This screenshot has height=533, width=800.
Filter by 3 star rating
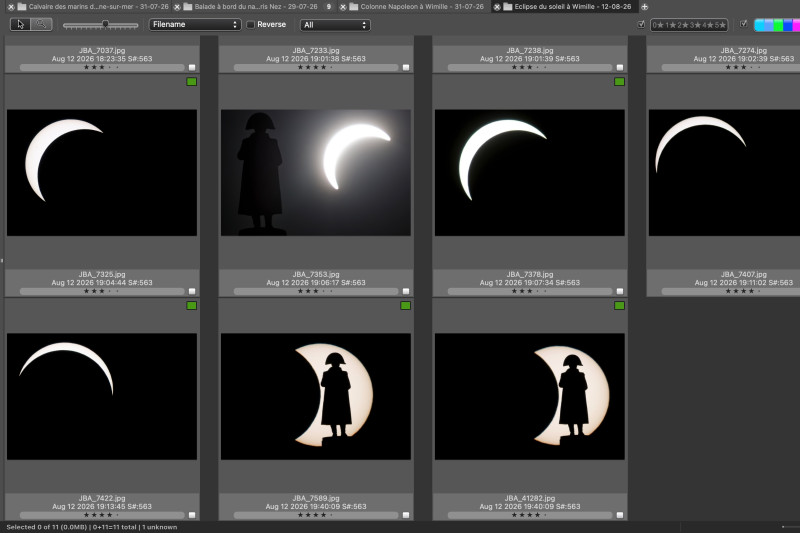(695, 25)
